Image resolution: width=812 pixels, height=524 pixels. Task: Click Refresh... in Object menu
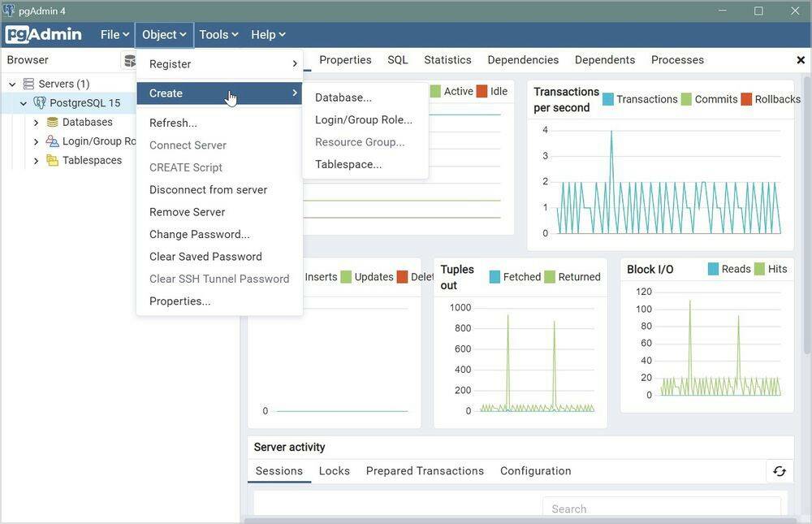[219, 123]
